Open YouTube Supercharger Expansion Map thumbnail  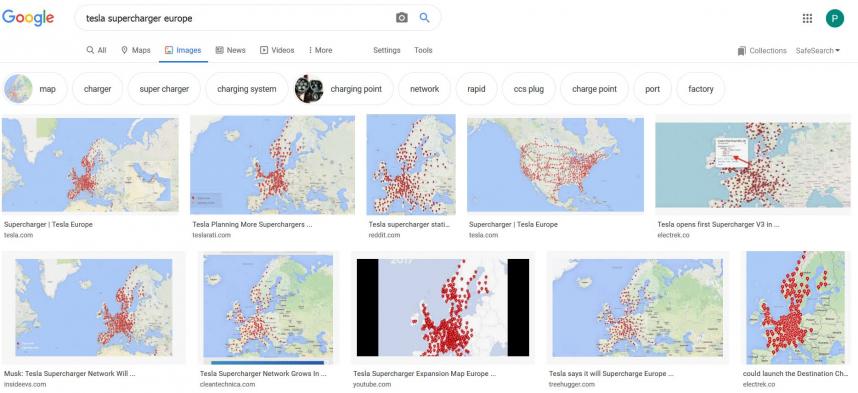pyautogui.click(x=443, y=308)
